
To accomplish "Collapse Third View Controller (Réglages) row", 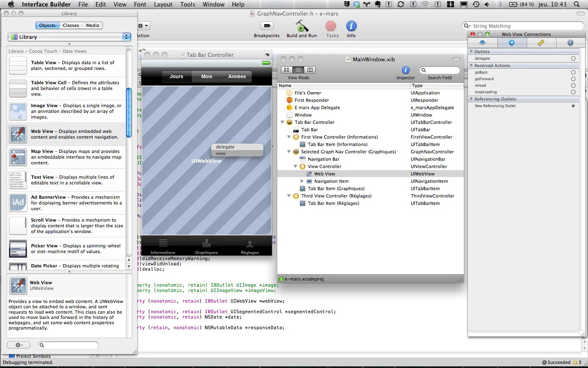I will click(289, 196).
